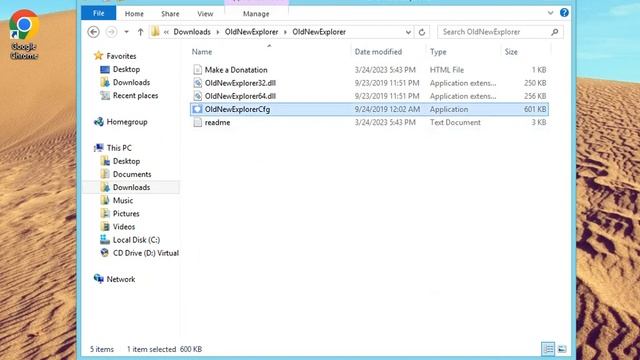This screenshot has height=360, width=640.
Task: Open Videos folder in navigation pane
Action: click(x=124, y=227)
